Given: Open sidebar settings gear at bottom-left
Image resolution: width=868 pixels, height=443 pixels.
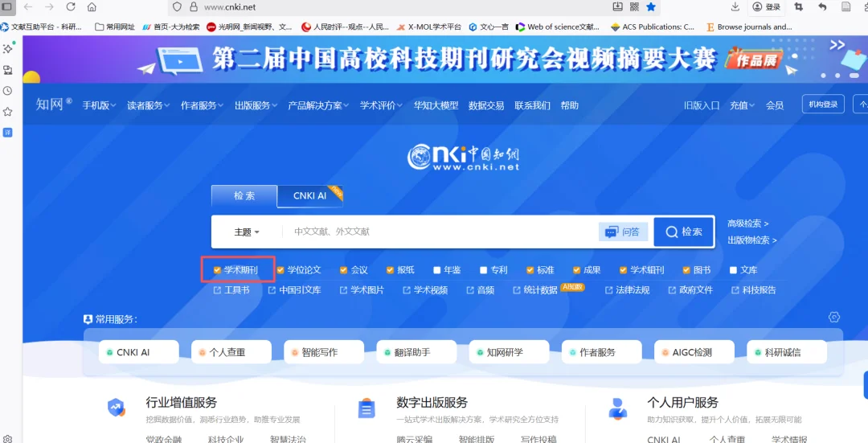Looking at the screenshot, I should [x=8, y=438].
